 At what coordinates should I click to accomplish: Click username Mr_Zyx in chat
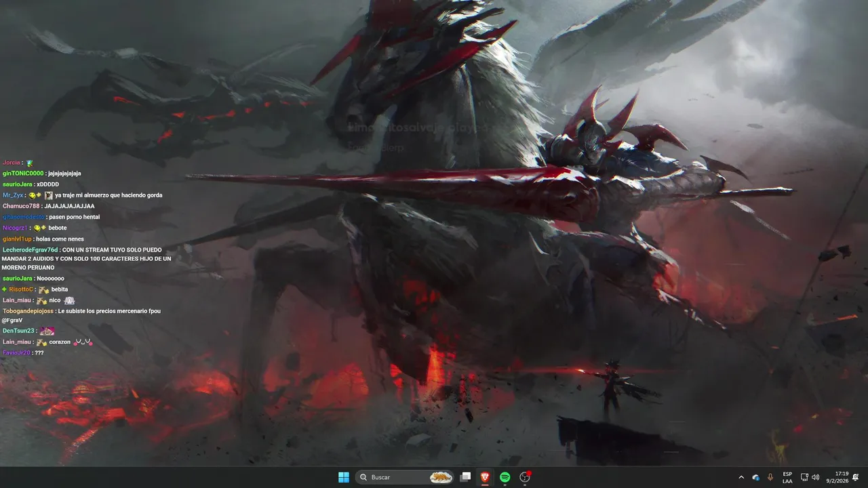[13, 195]
